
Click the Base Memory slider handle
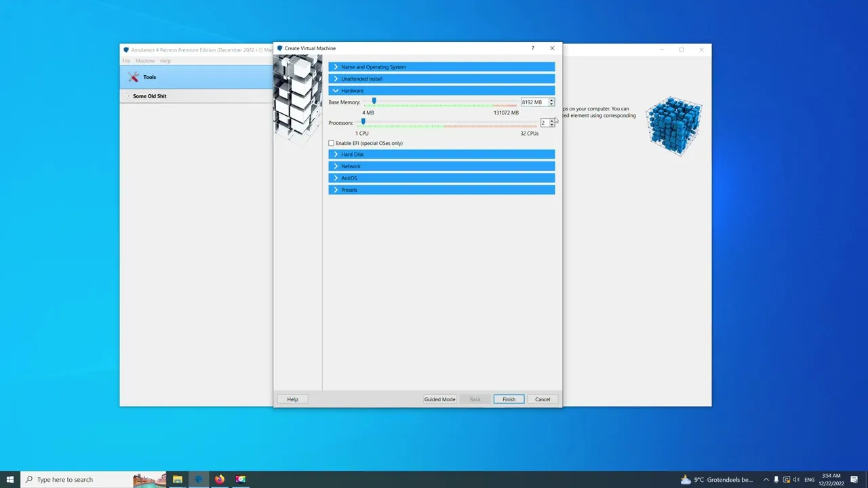[374, 101]
